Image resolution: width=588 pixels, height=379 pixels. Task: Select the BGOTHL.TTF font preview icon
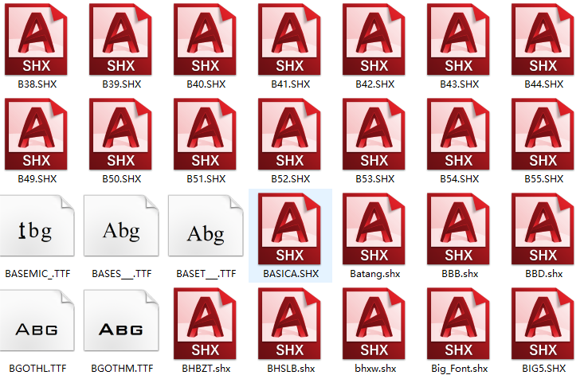37,321
